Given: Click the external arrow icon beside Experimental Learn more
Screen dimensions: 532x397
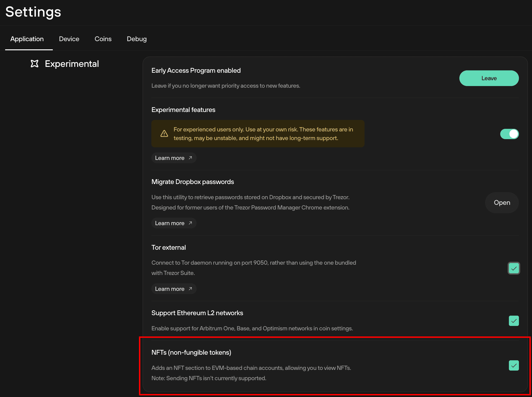Looking at the screenshot, I should pos(190,158).
